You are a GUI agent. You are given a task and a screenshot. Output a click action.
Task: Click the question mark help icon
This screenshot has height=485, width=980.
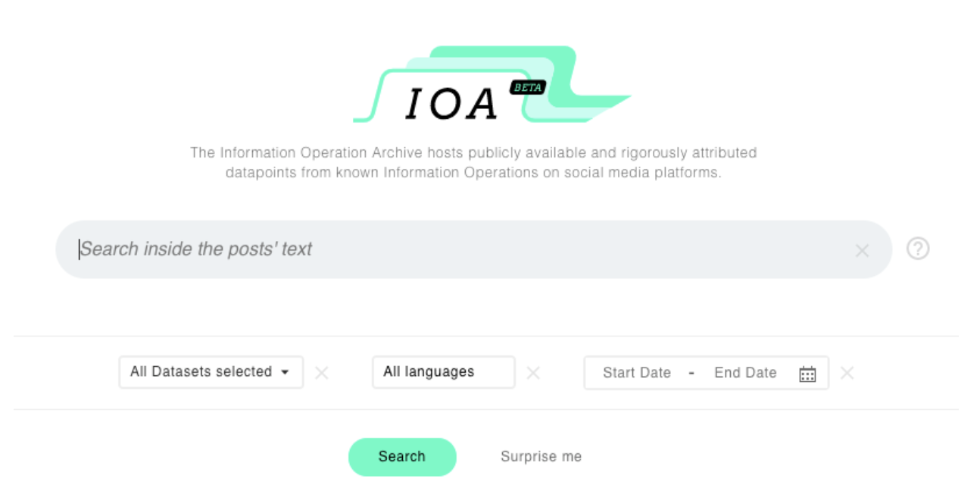[918, 249]
